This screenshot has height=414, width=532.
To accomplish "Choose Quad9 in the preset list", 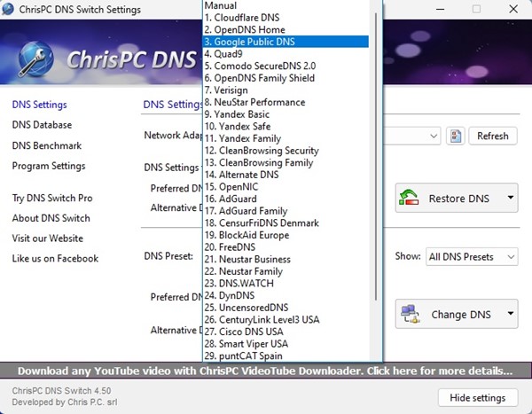I will tap(224, 53).
